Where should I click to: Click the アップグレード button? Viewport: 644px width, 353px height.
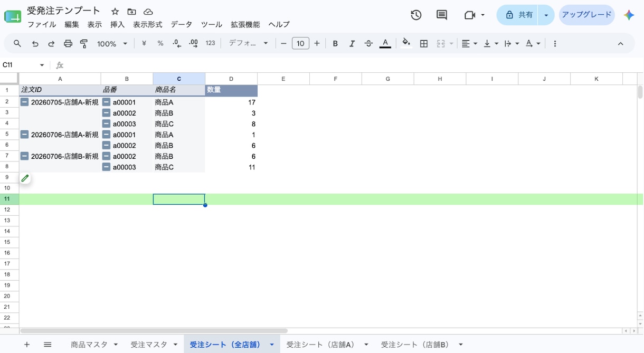click(x=586, y=15)
